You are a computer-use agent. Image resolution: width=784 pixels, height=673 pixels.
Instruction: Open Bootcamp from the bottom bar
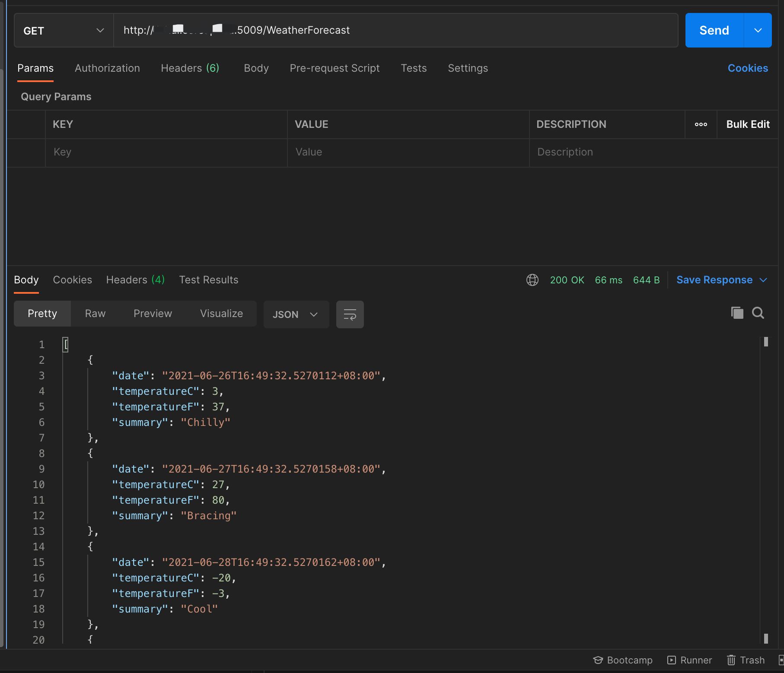coord(623,660)
